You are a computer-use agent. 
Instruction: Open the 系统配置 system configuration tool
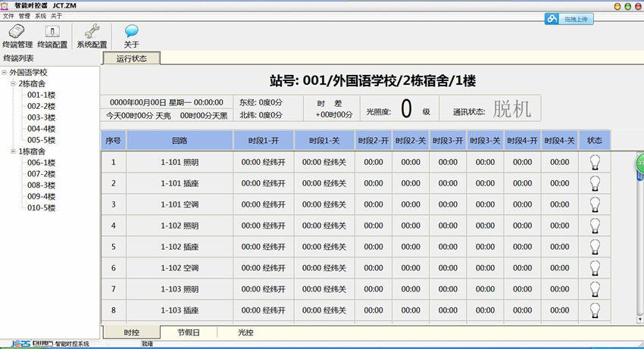tap(92, 36)
